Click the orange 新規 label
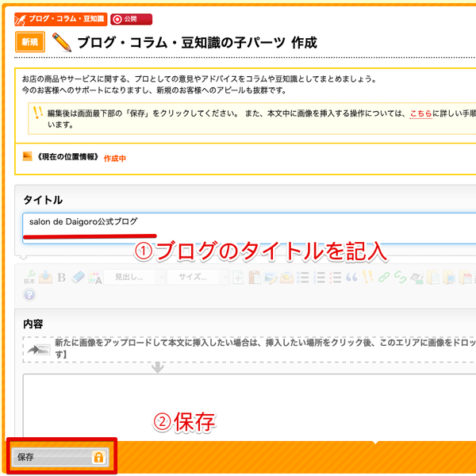476x476 pixels. pos(29,42)
